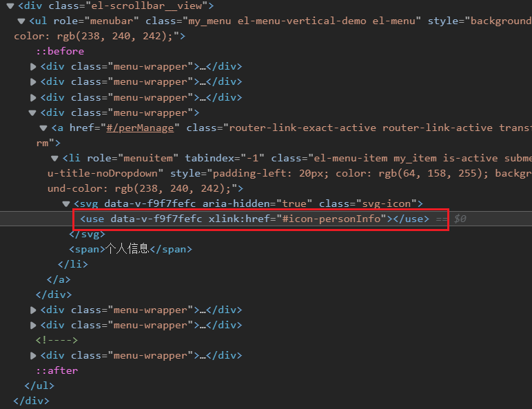532x409 pixels.
Task: Click the $0 console reference marker
Action: [x=460, y=219]
